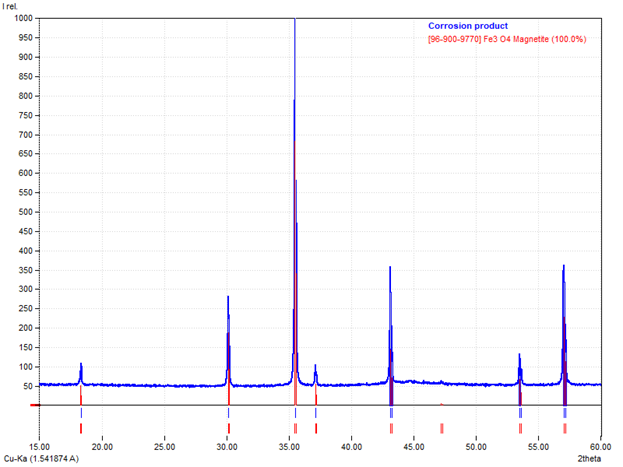
Task: Click the 60.00 tick label on x-axis
Action: click(600, 446)
